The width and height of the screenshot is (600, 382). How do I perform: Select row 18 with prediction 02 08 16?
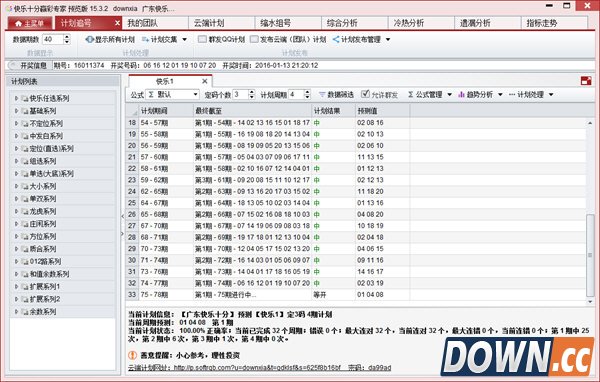click(356, 123)
